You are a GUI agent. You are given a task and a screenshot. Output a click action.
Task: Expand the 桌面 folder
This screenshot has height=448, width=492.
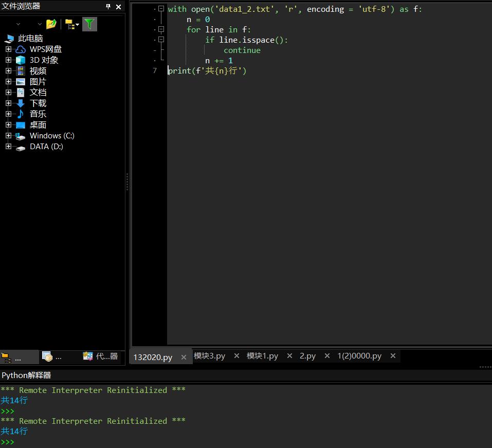click(x=8, y=124)
